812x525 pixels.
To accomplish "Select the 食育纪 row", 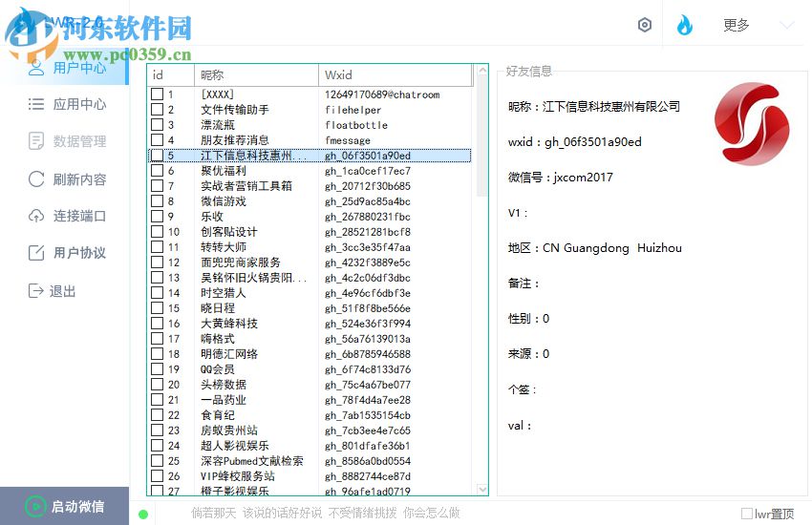I will pos(310,415).
